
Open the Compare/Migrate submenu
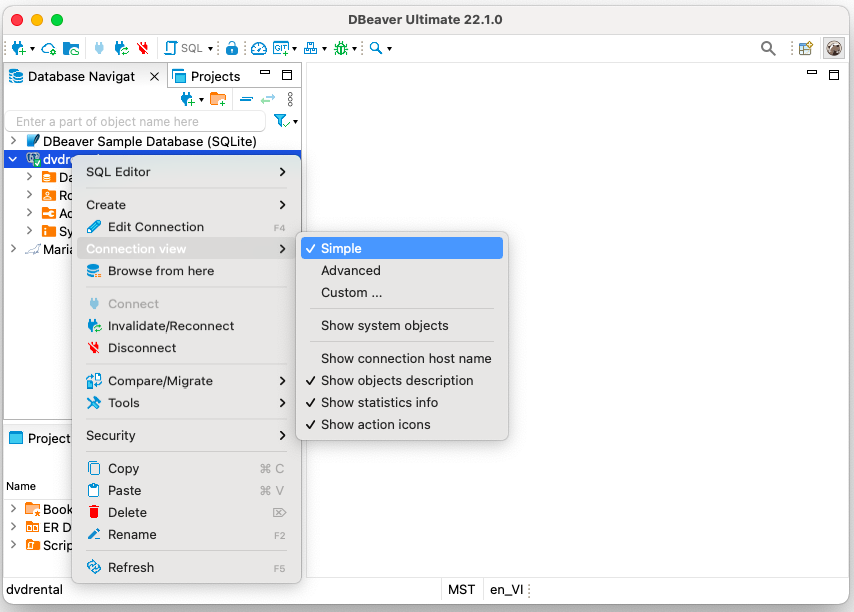click(186, 381)
